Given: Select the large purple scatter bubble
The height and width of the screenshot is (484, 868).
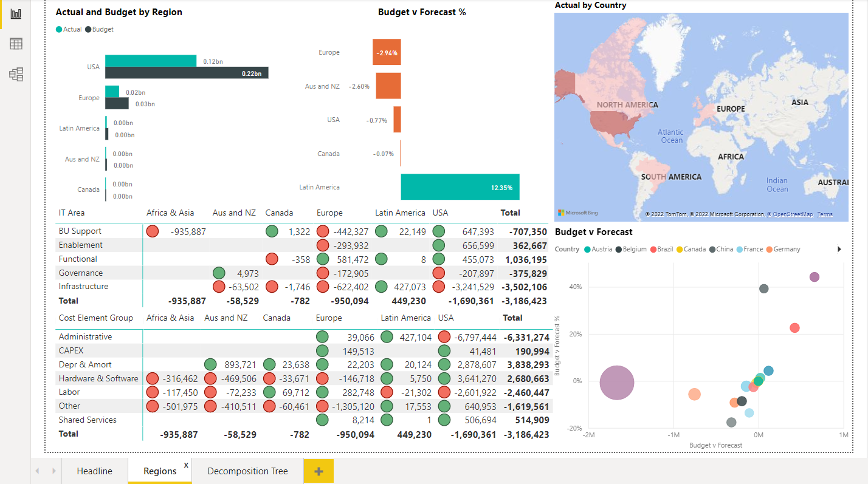Looking at the screenshot, I should pyautogui.click(x=617, y=383).
